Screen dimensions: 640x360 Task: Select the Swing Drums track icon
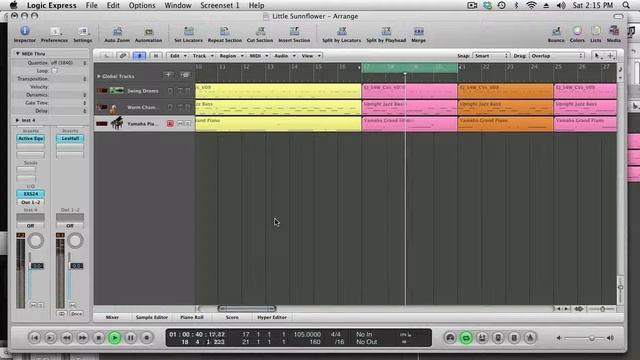coord(117,91)
